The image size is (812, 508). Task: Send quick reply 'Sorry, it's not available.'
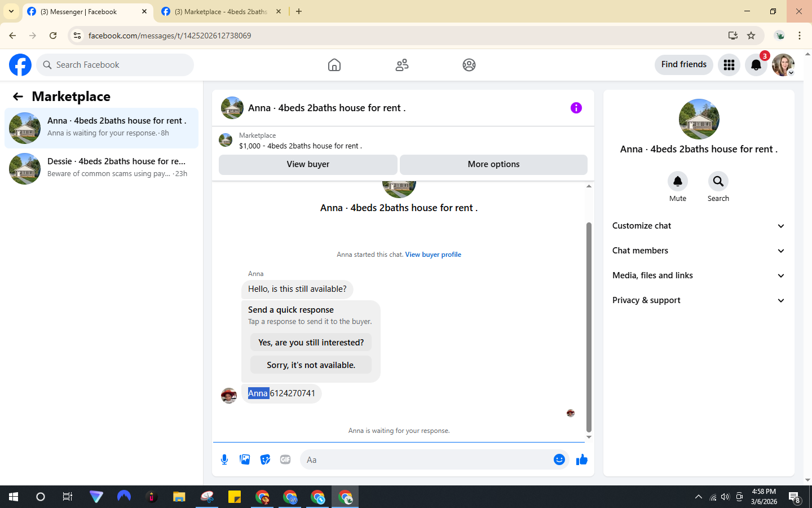point(311,365)
